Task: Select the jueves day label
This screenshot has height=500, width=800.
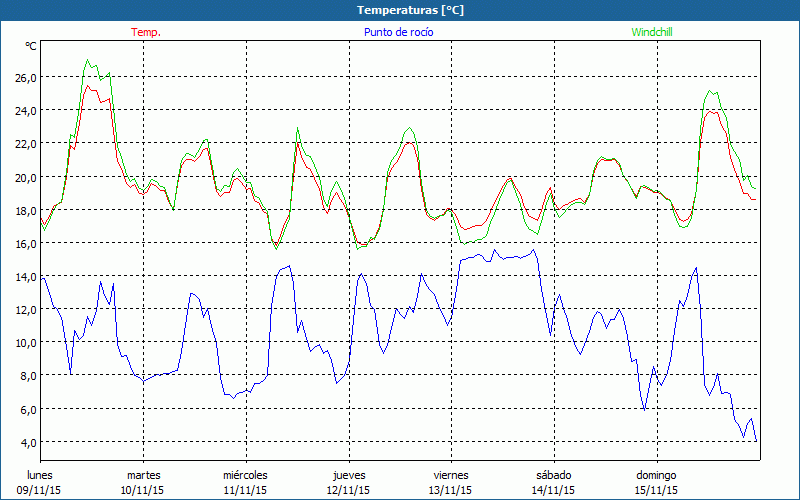Action: 348,474
